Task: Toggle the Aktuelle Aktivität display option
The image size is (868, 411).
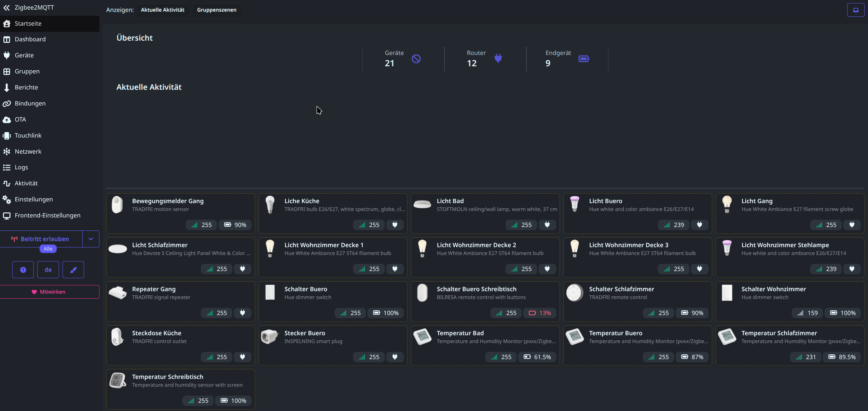Action: (x=162, y=10)
